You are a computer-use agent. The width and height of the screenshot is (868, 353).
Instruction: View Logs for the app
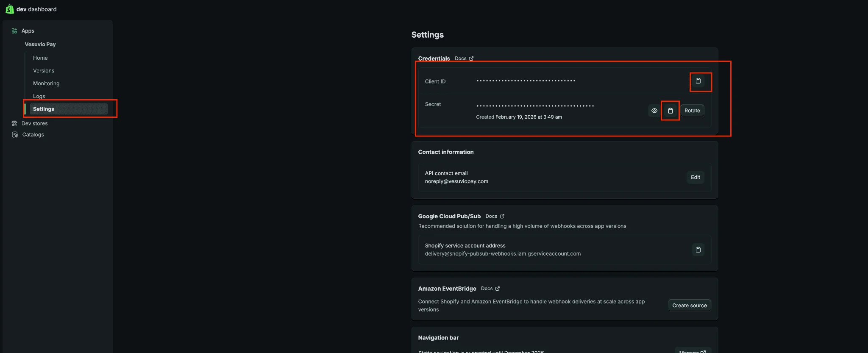pos(39,96)
